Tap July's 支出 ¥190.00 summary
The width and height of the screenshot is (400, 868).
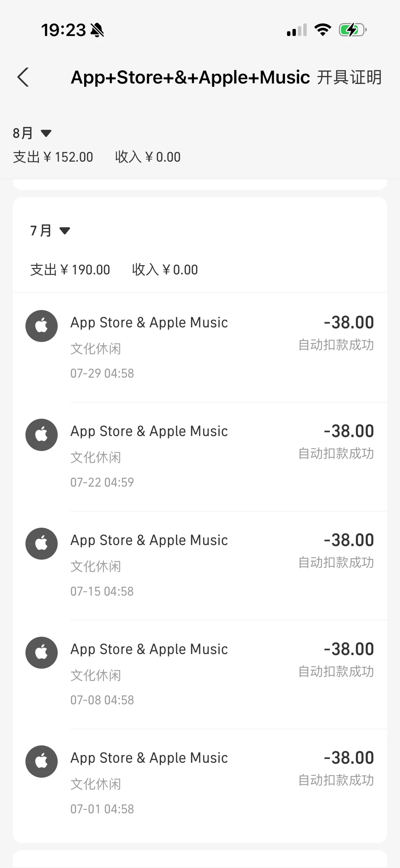point(70,270)
